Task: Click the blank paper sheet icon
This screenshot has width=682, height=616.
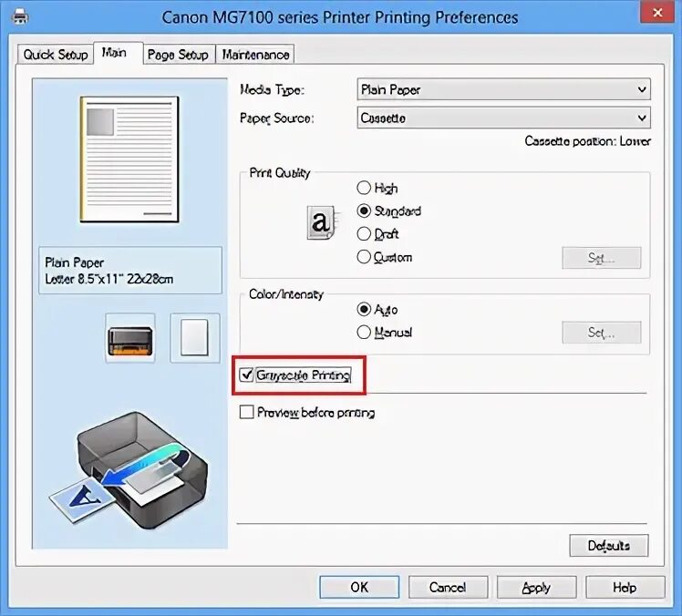Action: 194,338
